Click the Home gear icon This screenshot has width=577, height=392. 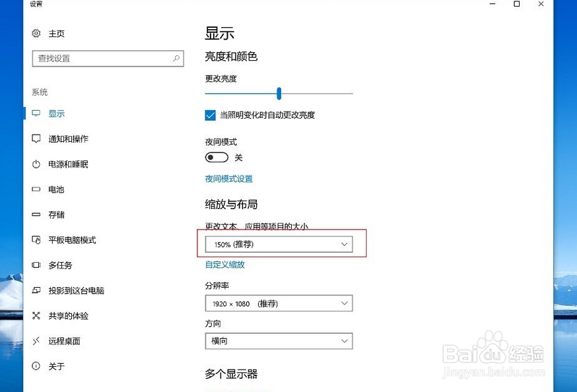[36, 34]
